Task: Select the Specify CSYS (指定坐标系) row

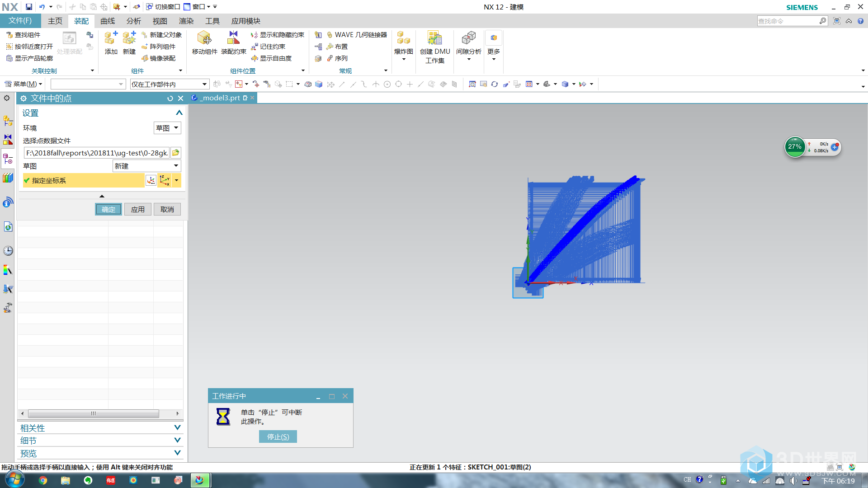Action: point(84,180)
